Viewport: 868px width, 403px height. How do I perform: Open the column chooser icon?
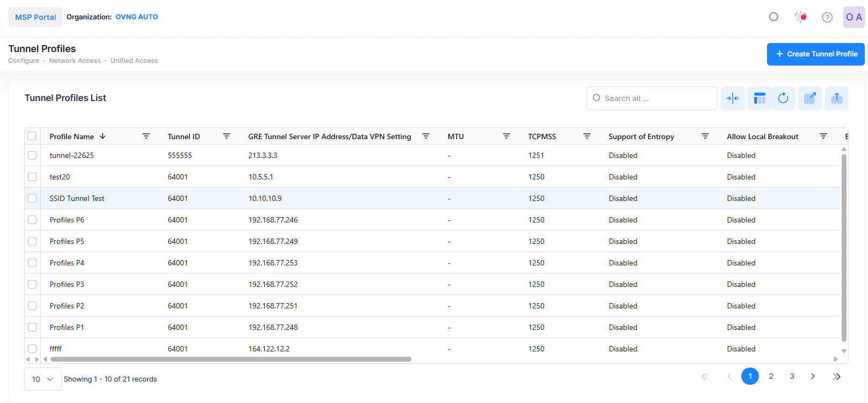tap(759, 98)
